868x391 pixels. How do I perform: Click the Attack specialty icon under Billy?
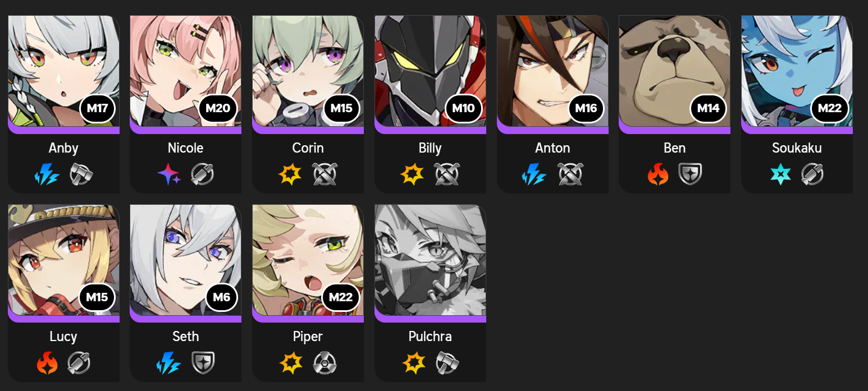pyautogui.click(x=447, y=174)
